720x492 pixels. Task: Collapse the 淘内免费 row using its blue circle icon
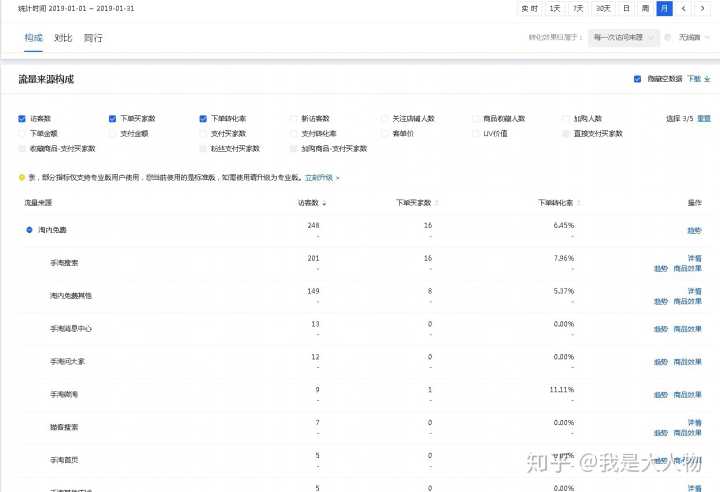(x=29, y=230)
